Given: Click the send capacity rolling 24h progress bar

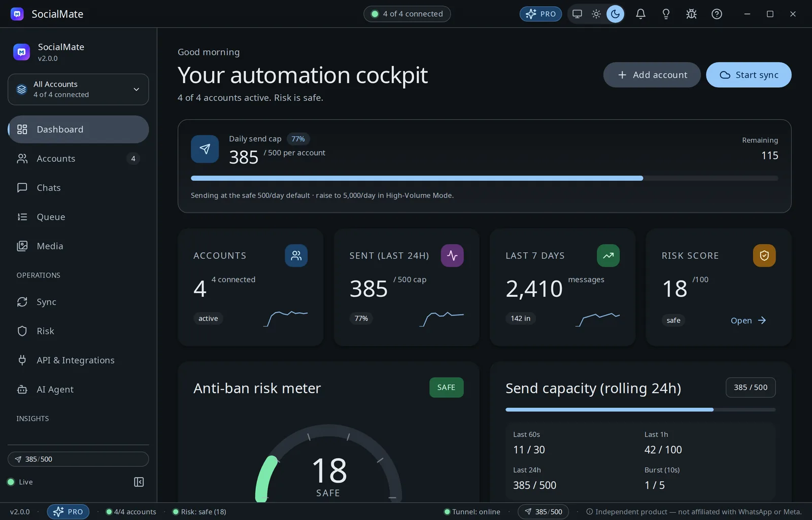Looking at the screenshot, I should click(x=640, y=409).
